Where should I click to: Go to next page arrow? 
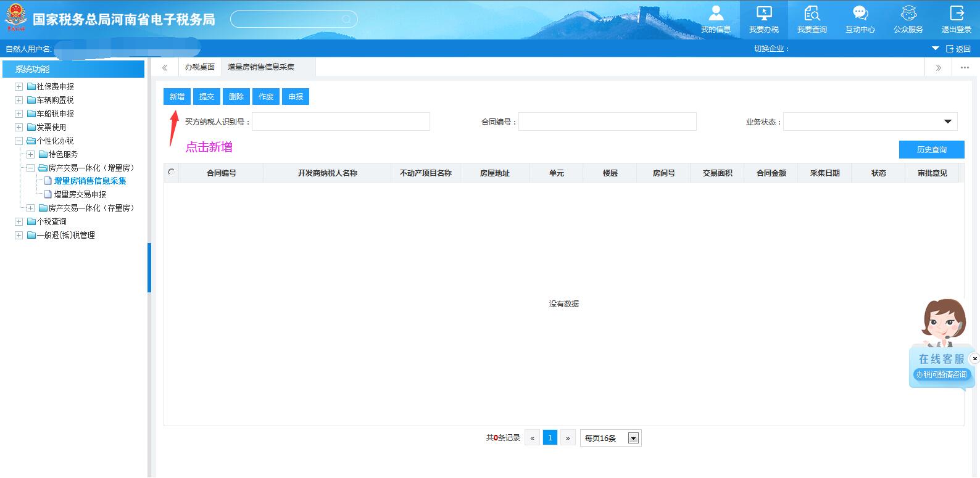point(568,438)
